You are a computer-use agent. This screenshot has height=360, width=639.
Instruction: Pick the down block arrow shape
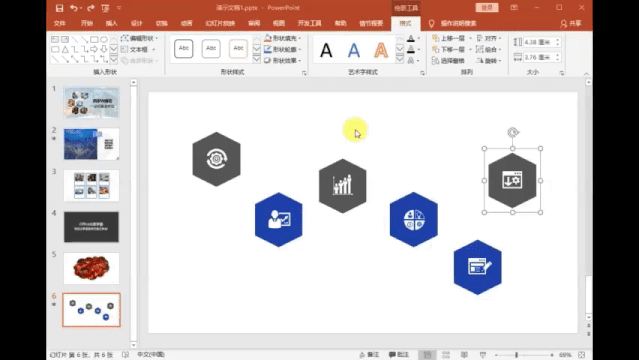pyautogui.click(x=104, y=49)
